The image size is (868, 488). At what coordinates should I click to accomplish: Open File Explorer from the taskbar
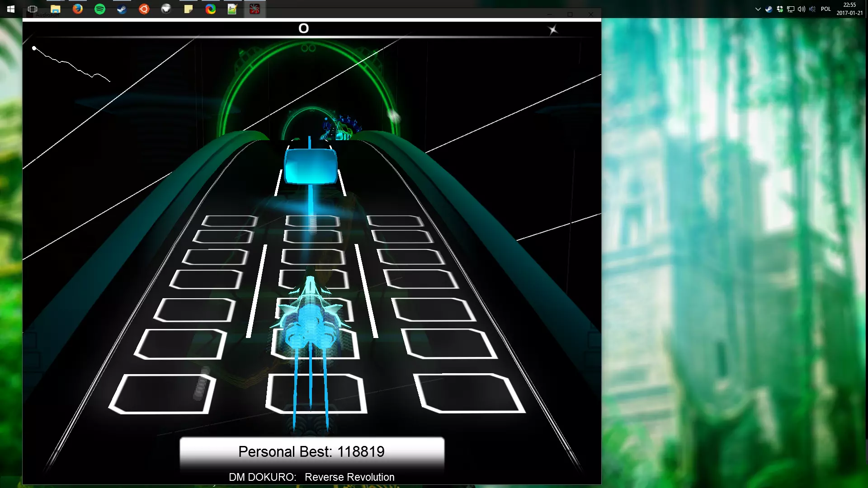pyautogui.click(x=55, y=9)
